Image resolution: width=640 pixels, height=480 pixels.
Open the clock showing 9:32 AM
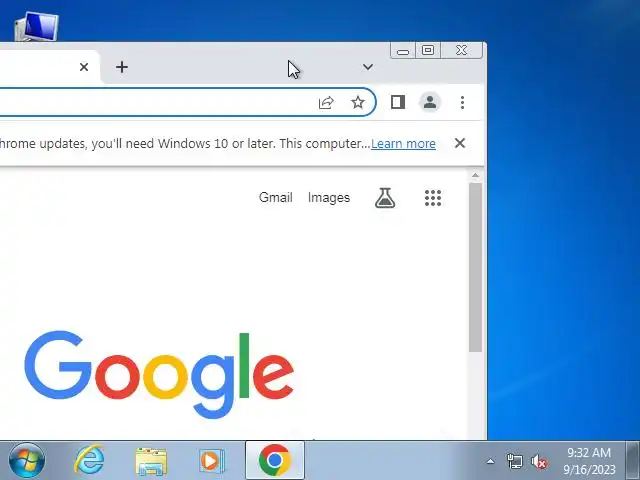589,461
